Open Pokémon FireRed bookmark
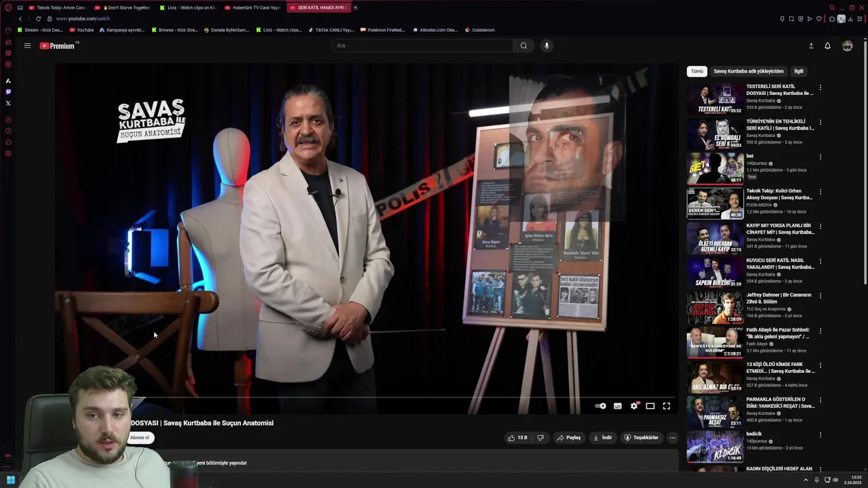This screenshot has width=868, height=488. click(x=382, y=30)
